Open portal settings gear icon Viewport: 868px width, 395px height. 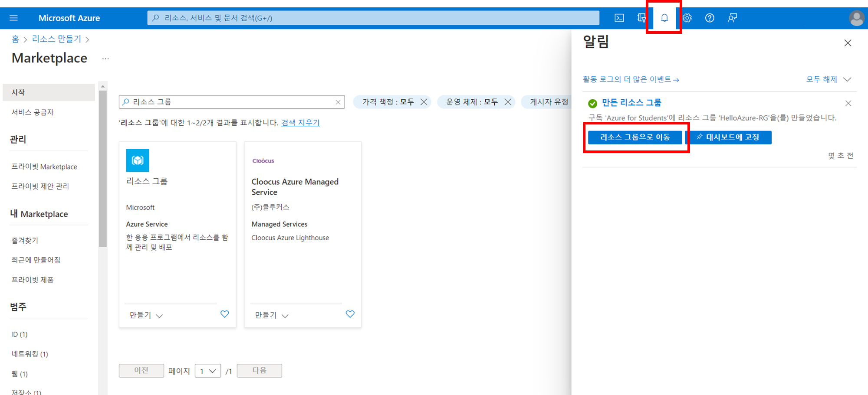pos(687,18)
